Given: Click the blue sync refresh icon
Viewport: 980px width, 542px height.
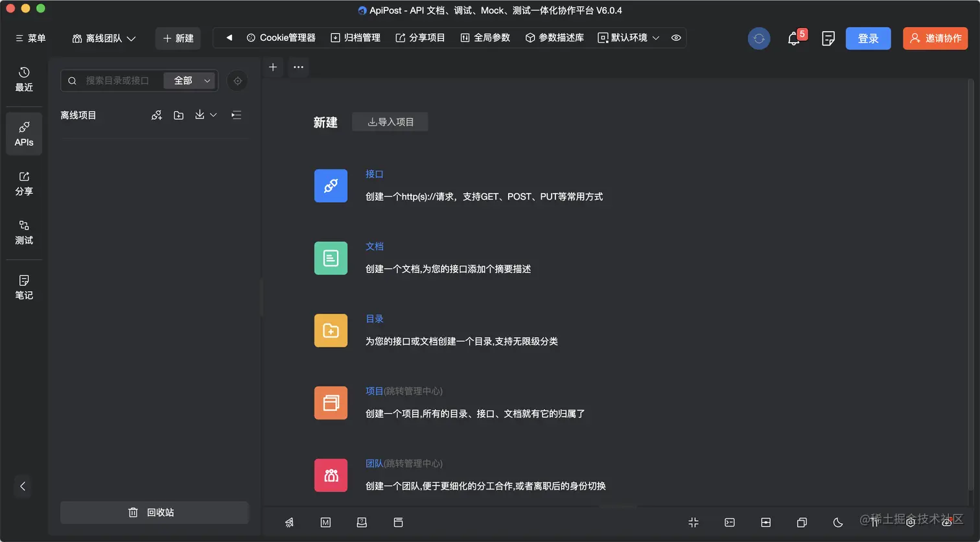Looking at the screenshot, I should pos(759,39).
